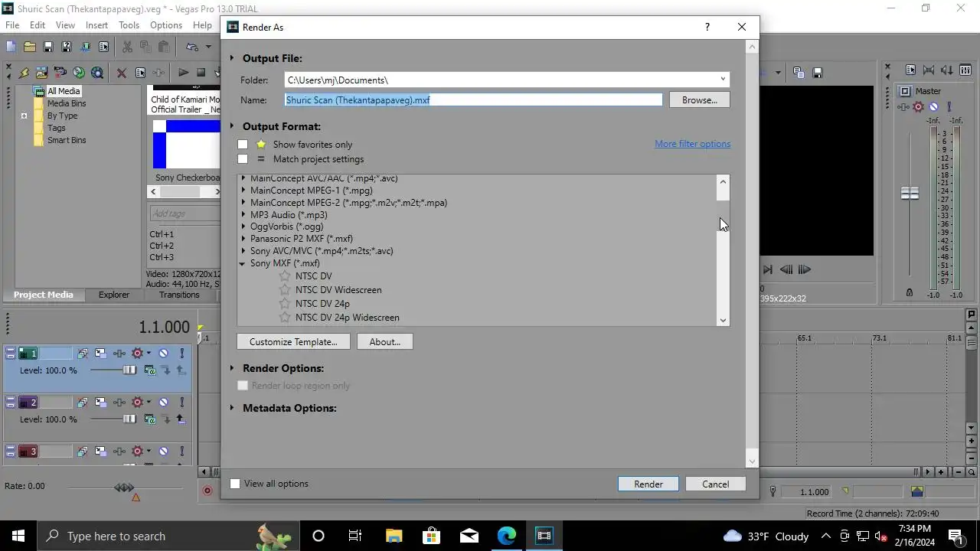Mute video track 1
Viewport: 980px width, 551px height.
(163, 354)
